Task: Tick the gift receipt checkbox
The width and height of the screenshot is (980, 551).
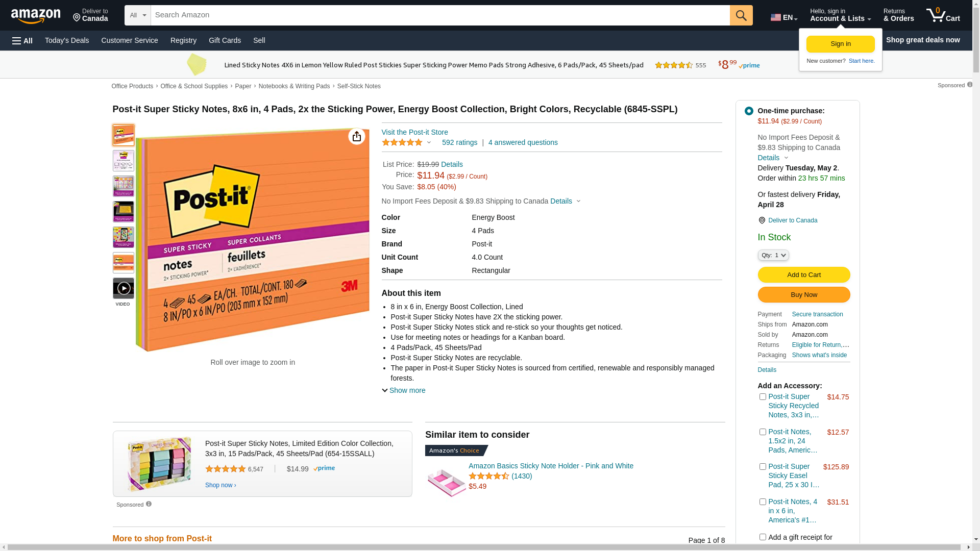Action: point(763,537)
